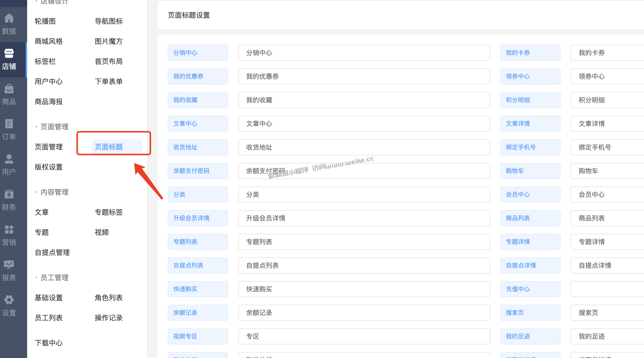Select the blue 分销中心 label
This screenshot has height=358, width=644.
coord(198,53)
